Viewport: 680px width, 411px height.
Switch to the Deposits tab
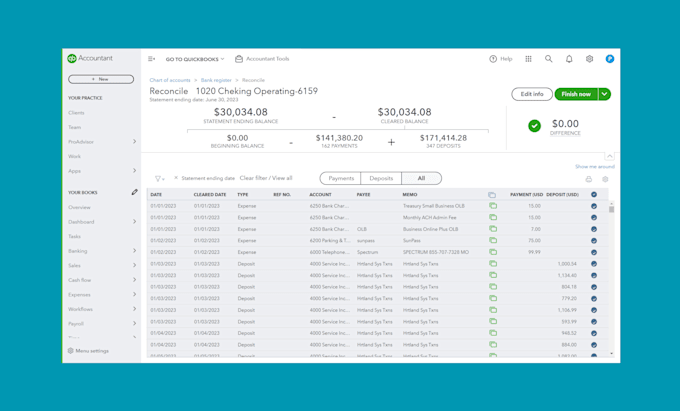point(381,178)
